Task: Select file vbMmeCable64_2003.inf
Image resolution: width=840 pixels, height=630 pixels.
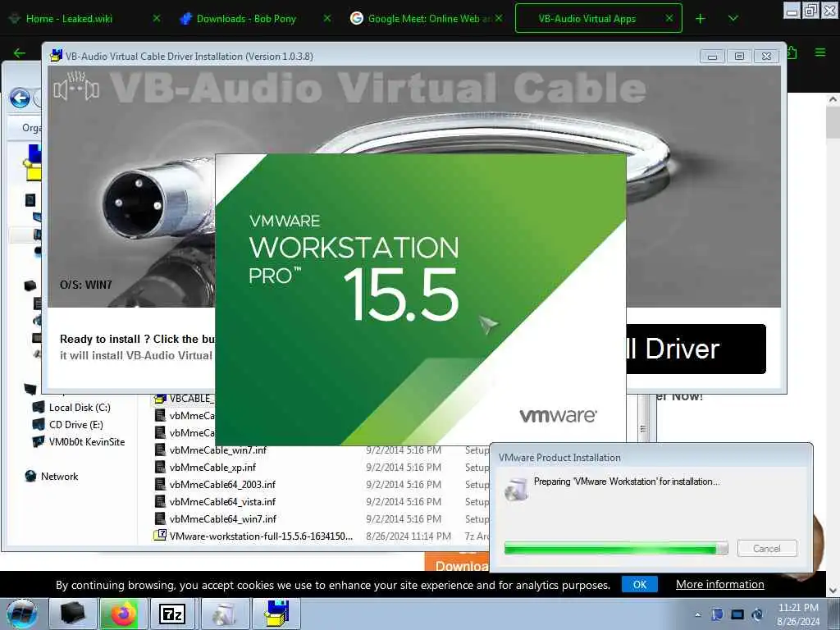Action: tap(222, 484)
